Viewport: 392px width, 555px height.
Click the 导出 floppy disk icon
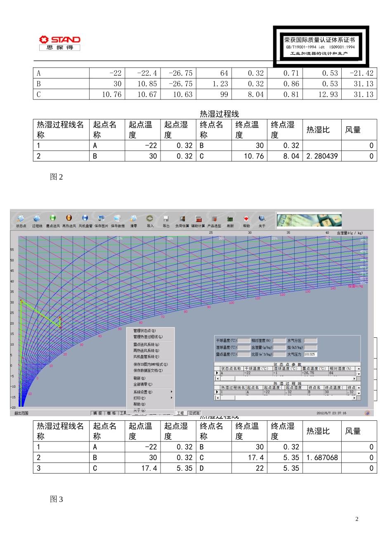pos(166,218)
